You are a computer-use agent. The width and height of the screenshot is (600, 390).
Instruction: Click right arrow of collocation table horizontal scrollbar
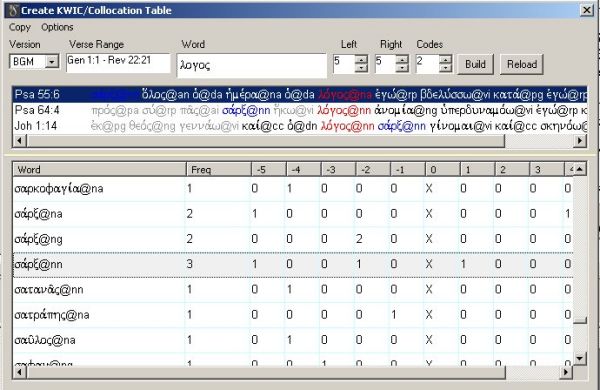[566, 372]
